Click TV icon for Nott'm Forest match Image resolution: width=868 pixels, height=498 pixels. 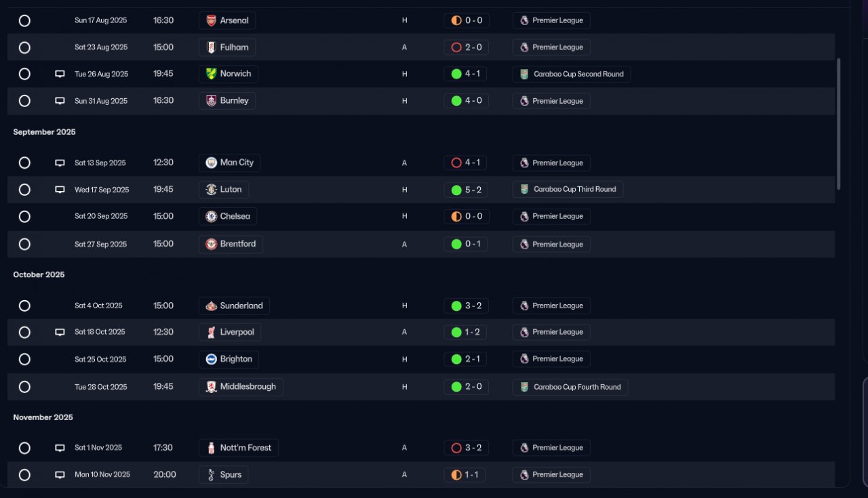click(x=60, y=448)
